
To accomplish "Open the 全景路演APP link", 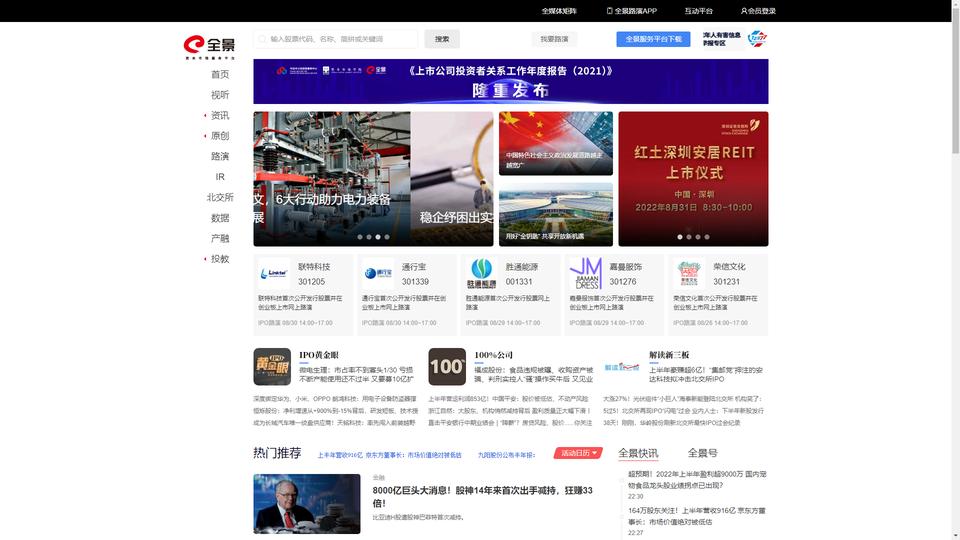I will [636, 11].
